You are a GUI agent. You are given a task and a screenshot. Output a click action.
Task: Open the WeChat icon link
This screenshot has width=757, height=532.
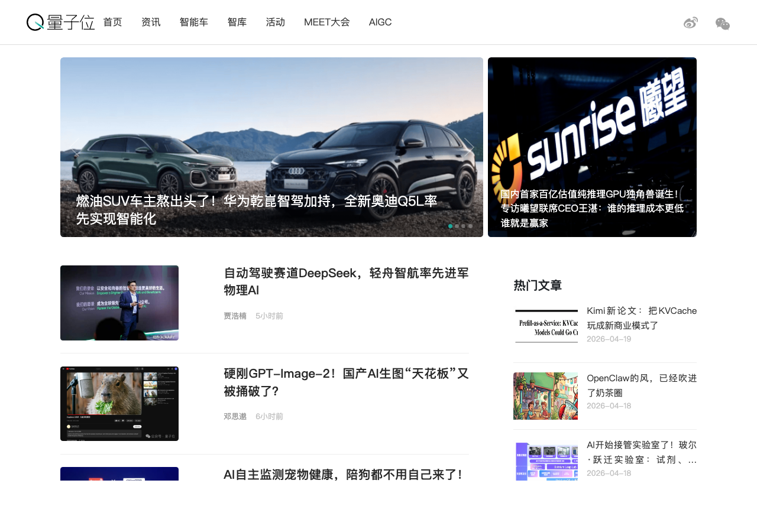pos(723,24)
